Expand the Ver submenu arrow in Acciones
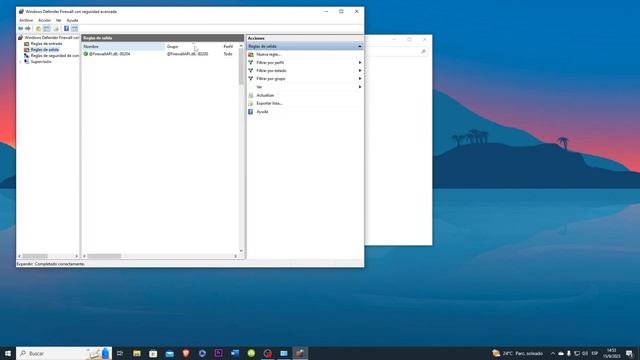 coord(360,87)
